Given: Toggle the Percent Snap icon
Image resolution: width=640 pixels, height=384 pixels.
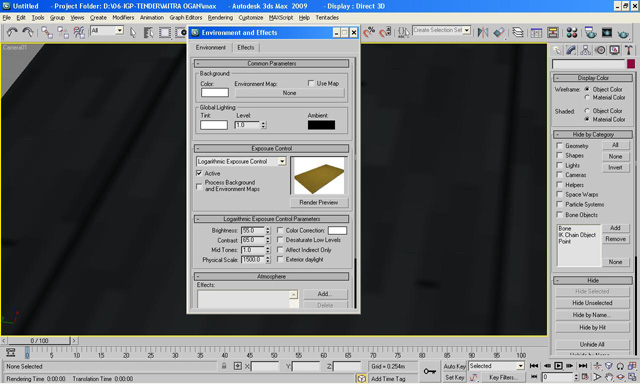Looking at the screenshot, I should 369,32.
